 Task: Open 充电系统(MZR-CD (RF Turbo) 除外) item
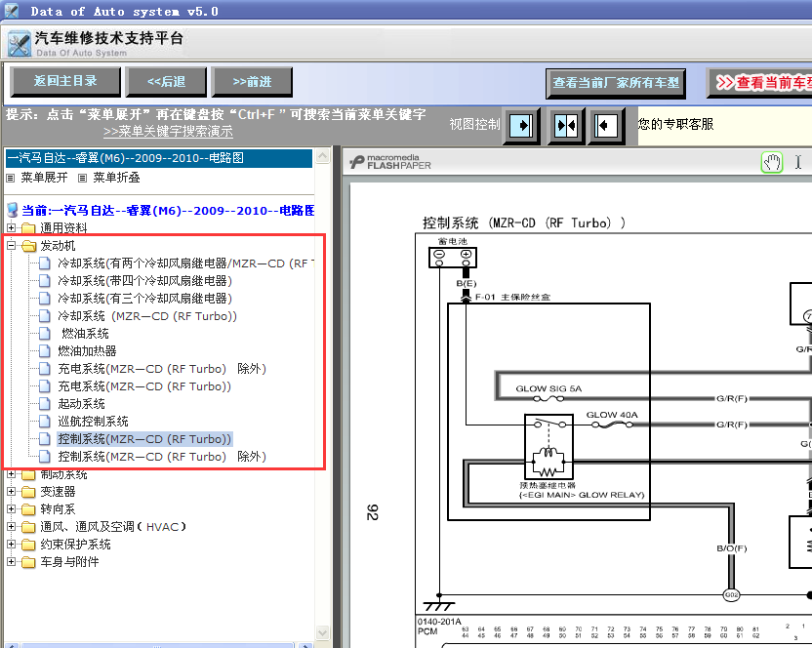tap(162, 369)
